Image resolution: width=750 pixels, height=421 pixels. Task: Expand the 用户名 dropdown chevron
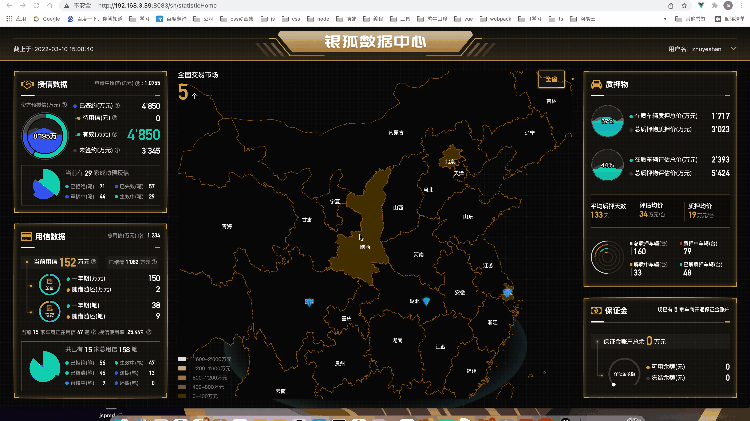point(733,49)
